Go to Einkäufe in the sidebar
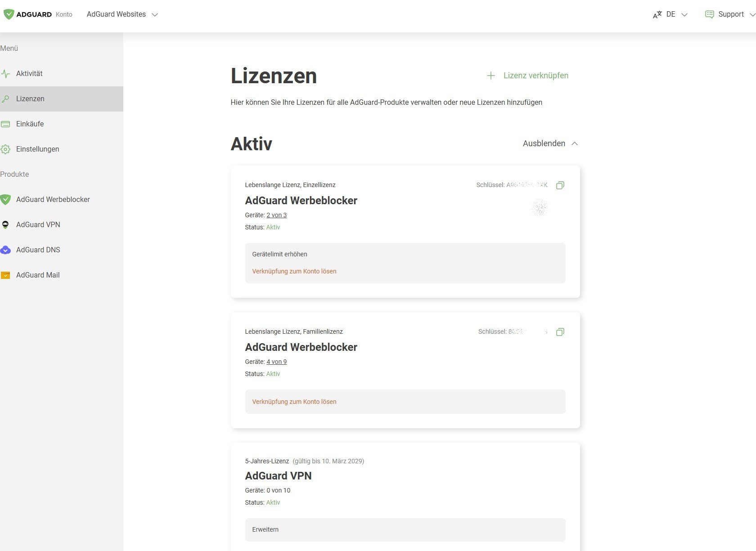 coord(30,124)
